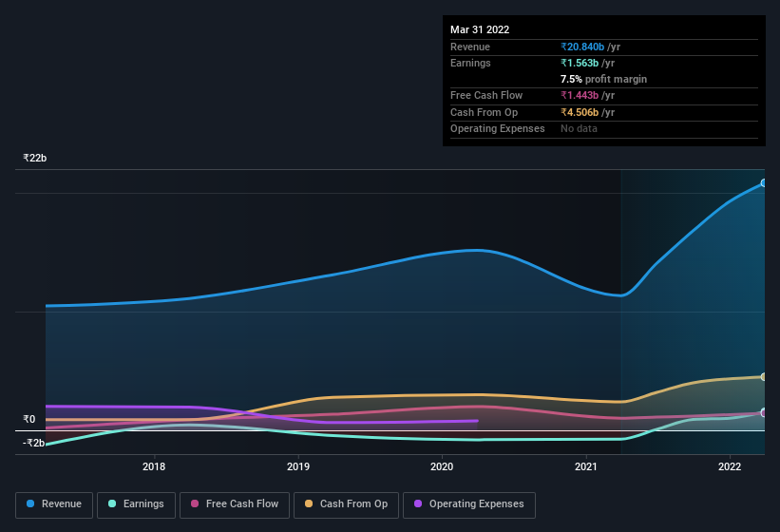The height and width of the screenshot is (532, 780).
Task: Click the 2020 x-axis label
Action: [442, 466]
